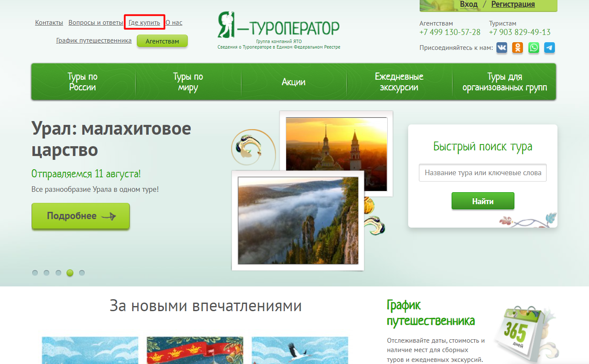The width and height of the screenshot is (589, 364).
Task: Click Отправляемся 11 августа text
Action: [86, 174]
